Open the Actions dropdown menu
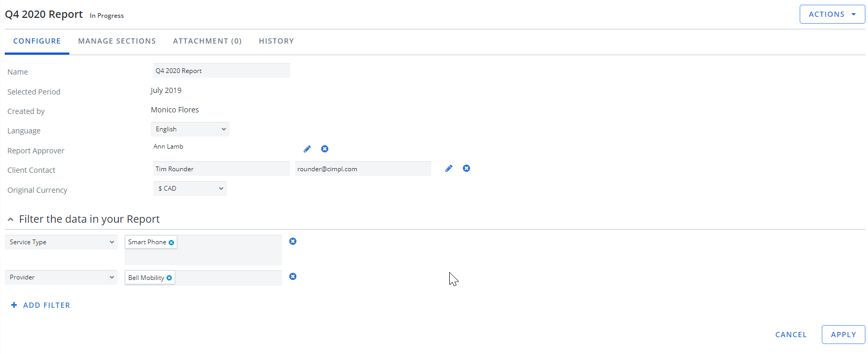This screenshot has width=868, height=354. tap(832, 14)
